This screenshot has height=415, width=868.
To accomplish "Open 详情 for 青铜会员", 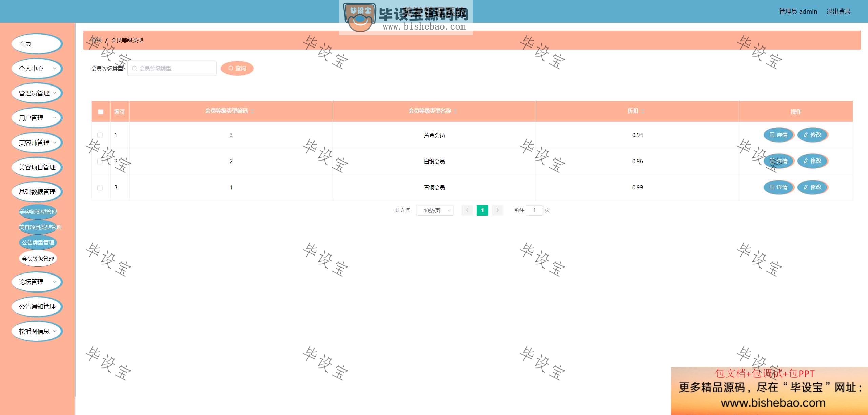I will pos(779,187).
